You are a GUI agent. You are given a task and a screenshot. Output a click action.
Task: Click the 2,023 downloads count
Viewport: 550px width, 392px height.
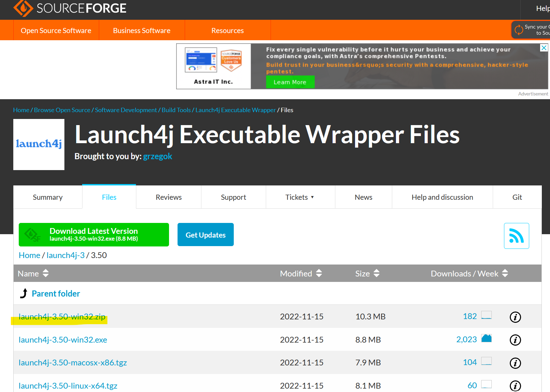[x=467, y=340]
